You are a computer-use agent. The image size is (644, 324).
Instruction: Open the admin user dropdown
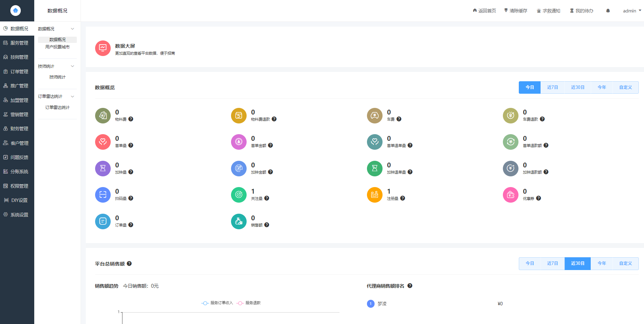pyautogui.click(x=632, y=11)
